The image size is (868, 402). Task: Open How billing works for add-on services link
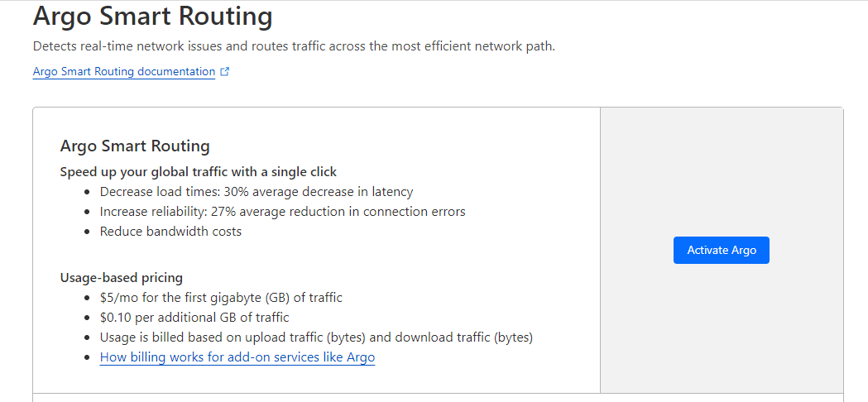click(237, 357)
